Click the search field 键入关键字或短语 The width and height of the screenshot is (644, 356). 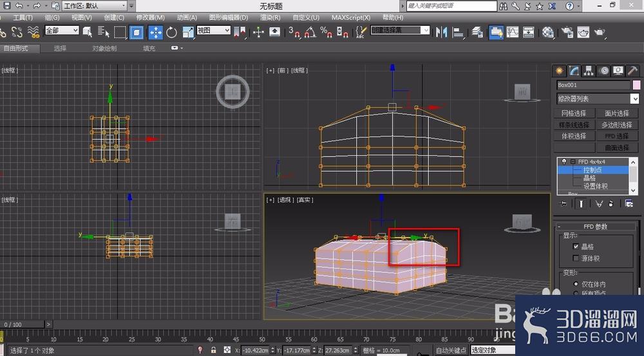pos(451,6)
